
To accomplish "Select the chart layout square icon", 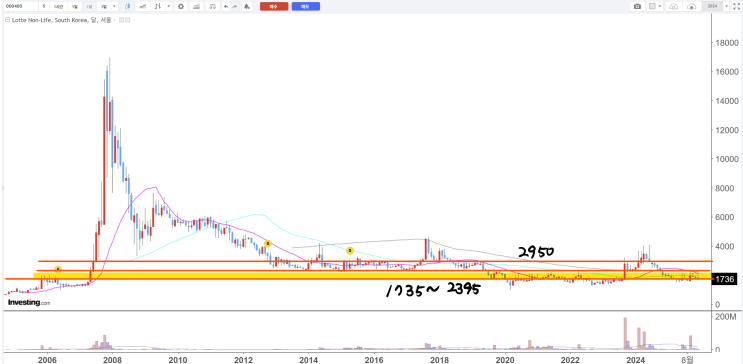I will coord(652,6).
